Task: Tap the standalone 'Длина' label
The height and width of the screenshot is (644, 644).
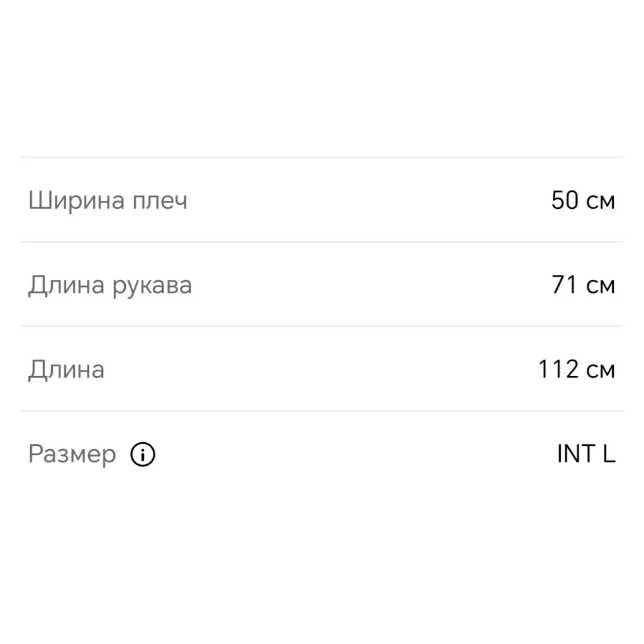Action: click(66, 370)
